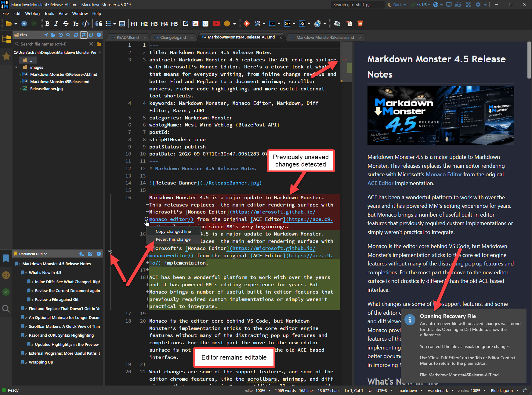Click the print toolbar icon
The image size is (532, 395).
point(337,24)
